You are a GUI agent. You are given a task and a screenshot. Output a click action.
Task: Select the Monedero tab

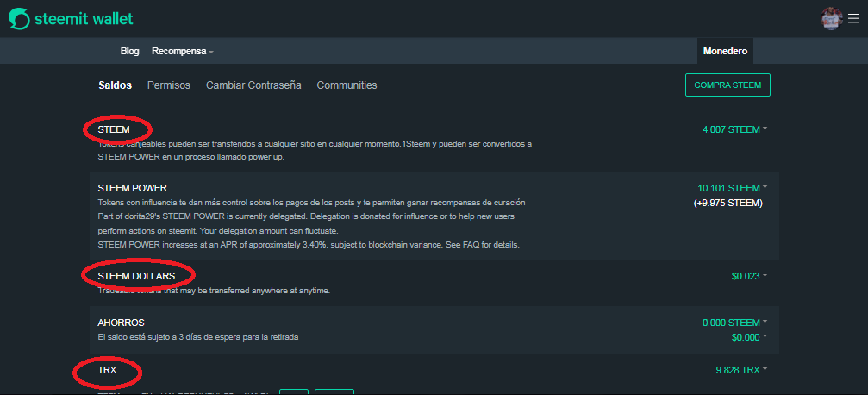(725, 51)
